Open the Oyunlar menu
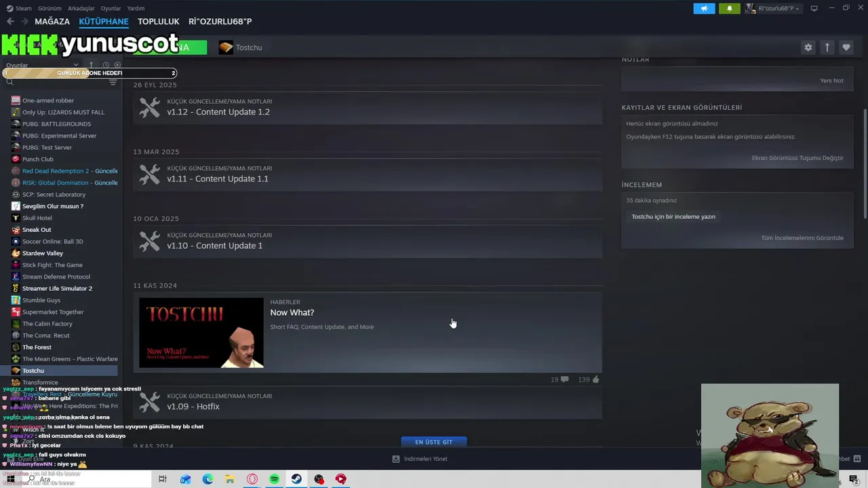This screenshot has width=868, height=488. pyautogui.click(x=111, y=8)
